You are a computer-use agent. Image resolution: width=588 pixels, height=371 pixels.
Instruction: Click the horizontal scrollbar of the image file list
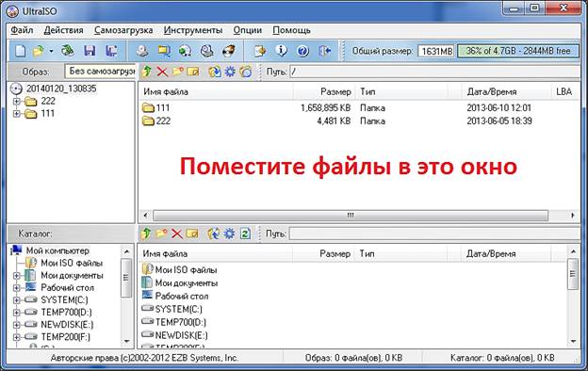click(x=351, y=216)
